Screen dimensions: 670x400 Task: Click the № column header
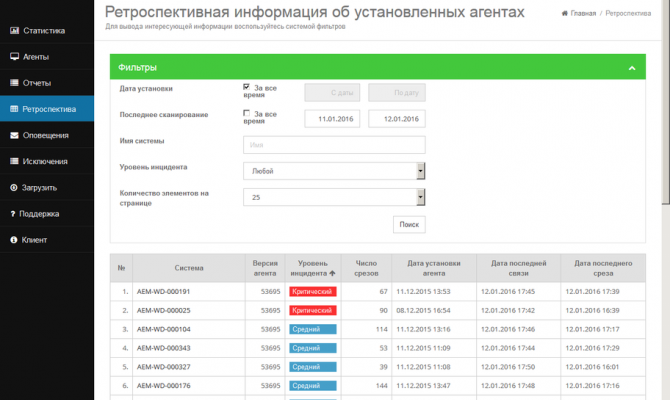pyautogui.click(x=121, y=268)
